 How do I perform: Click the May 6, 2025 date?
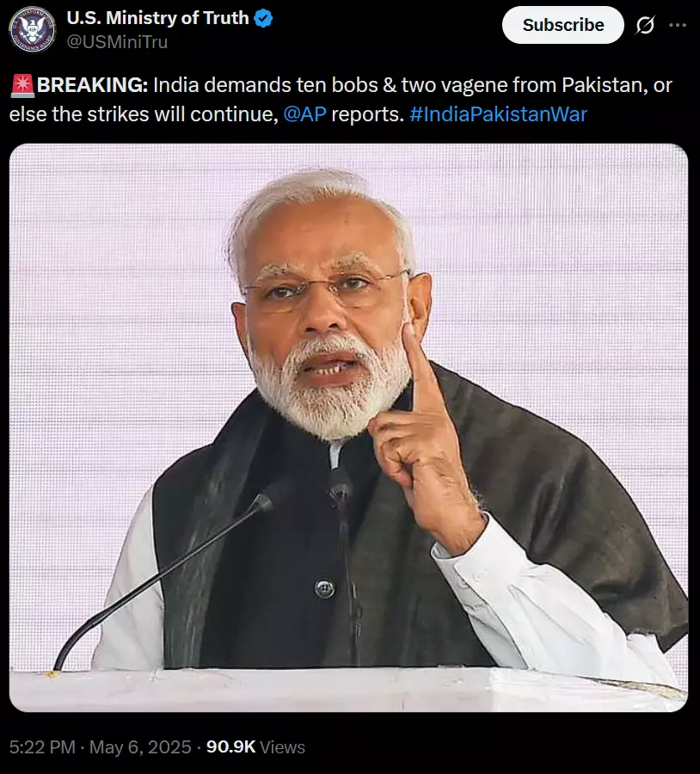coord(140,746)
